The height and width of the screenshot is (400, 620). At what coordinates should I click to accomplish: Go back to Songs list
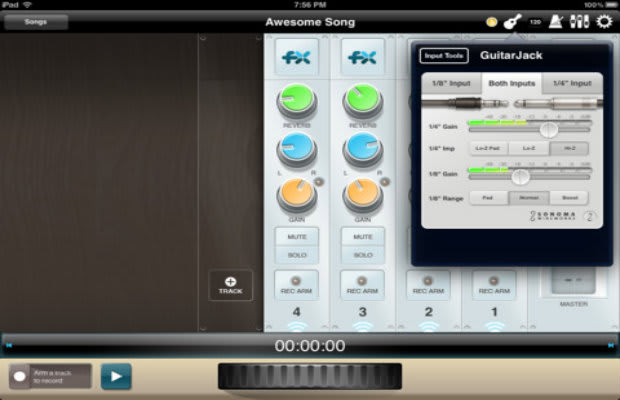tap(36, 22)
